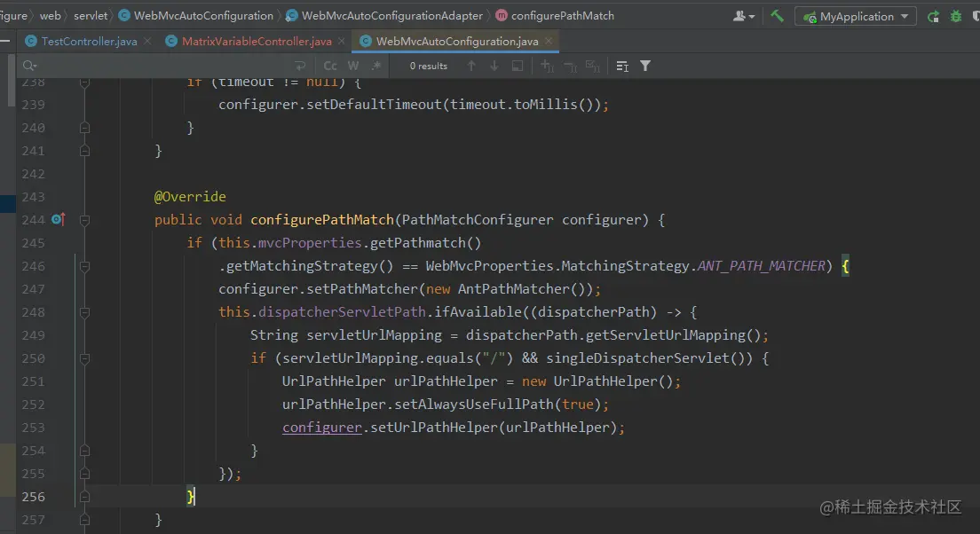Click the build project hammer icon
Screen dimensions: 980x534
[777, 16]
